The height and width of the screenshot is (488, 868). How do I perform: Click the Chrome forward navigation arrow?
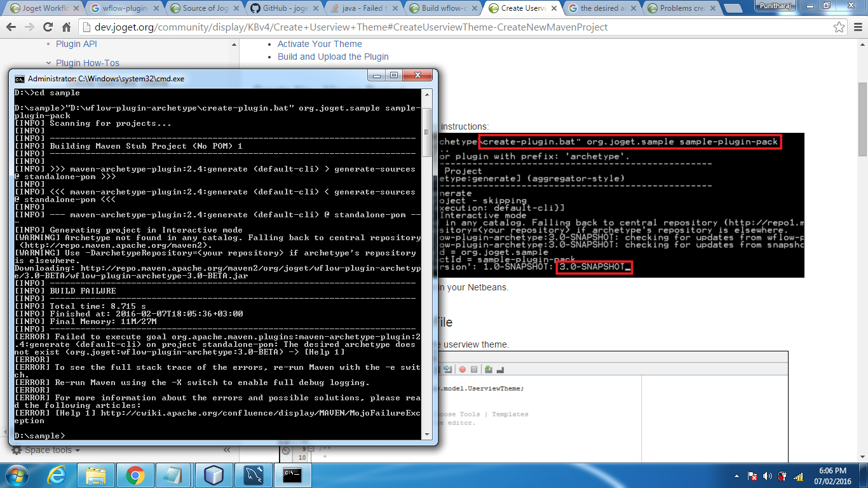click(x=30, y=27)
